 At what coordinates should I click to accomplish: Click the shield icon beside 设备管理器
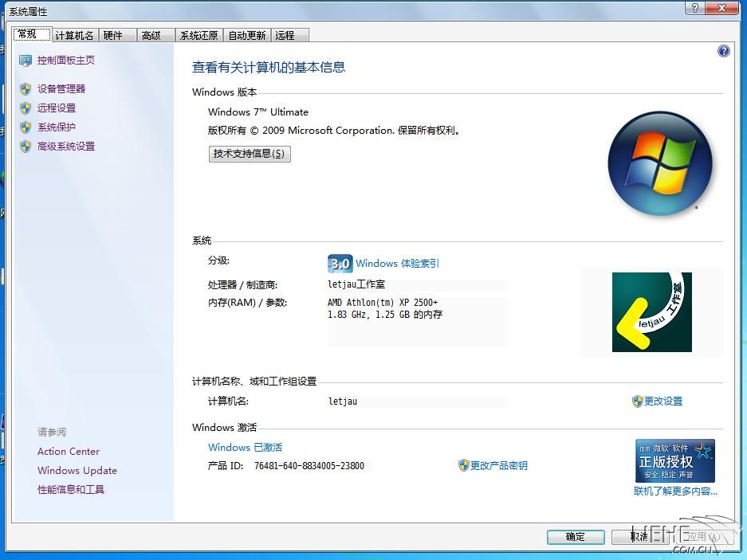[x=26, y=89]
